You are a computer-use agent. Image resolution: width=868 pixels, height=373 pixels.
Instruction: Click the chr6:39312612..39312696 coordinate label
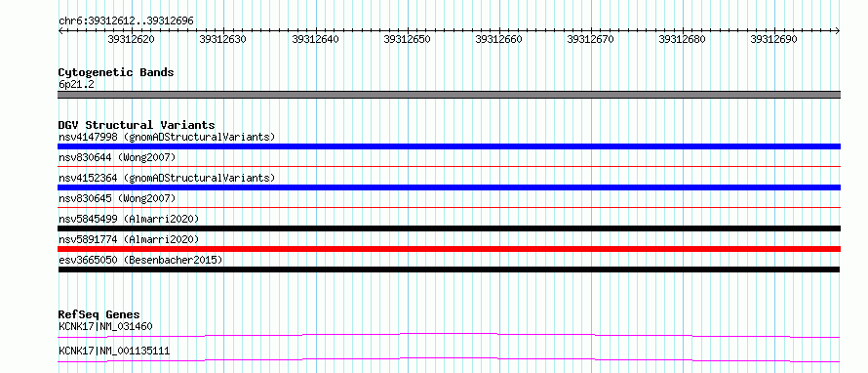pos(126,21)
